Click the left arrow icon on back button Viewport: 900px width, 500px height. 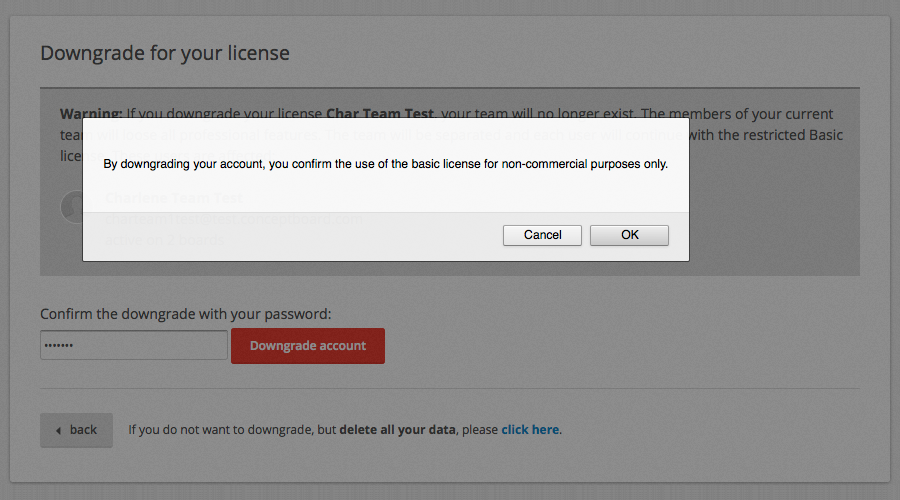click(x=58, y=431)
